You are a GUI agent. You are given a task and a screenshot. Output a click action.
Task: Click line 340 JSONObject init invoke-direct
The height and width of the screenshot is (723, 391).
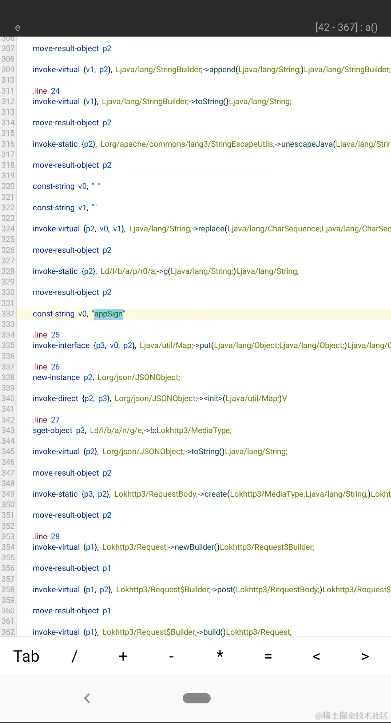[x=160, y=398]
